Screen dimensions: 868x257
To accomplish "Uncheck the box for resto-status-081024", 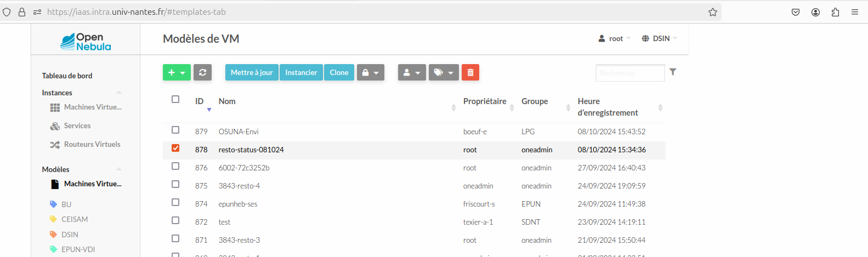I will click(175, 148).
